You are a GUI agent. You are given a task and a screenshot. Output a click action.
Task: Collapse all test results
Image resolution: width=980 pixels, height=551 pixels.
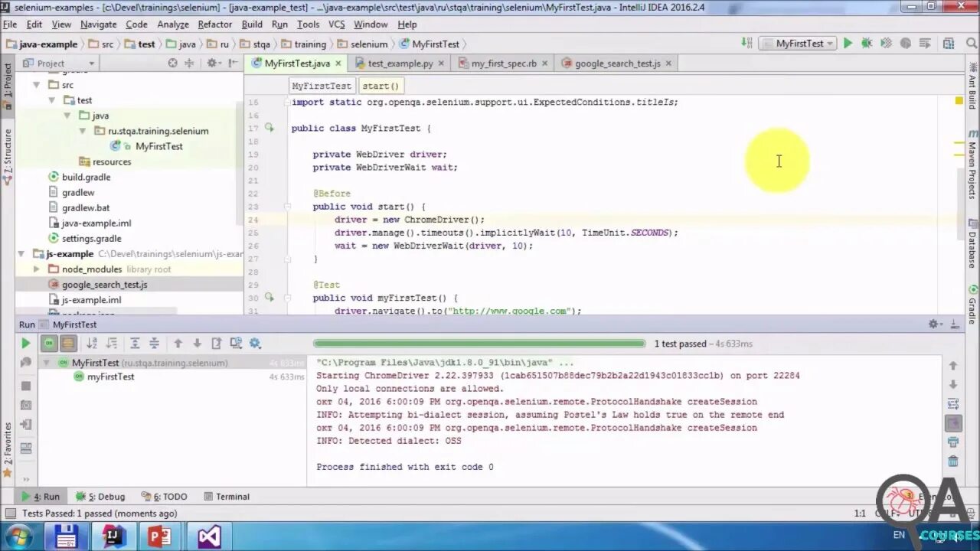coord(154,344)
